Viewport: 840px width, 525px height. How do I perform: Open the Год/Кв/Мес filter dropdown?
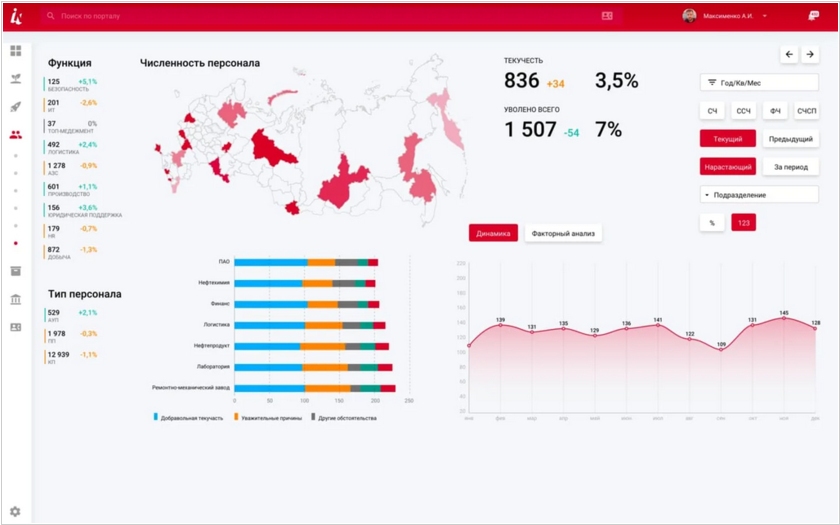point(759,83)
